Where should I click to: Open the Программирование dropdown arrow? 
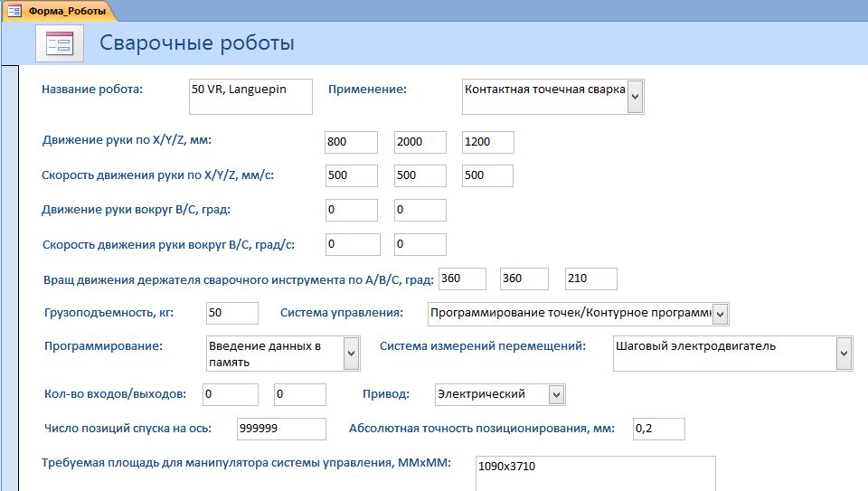pos(352,354)
